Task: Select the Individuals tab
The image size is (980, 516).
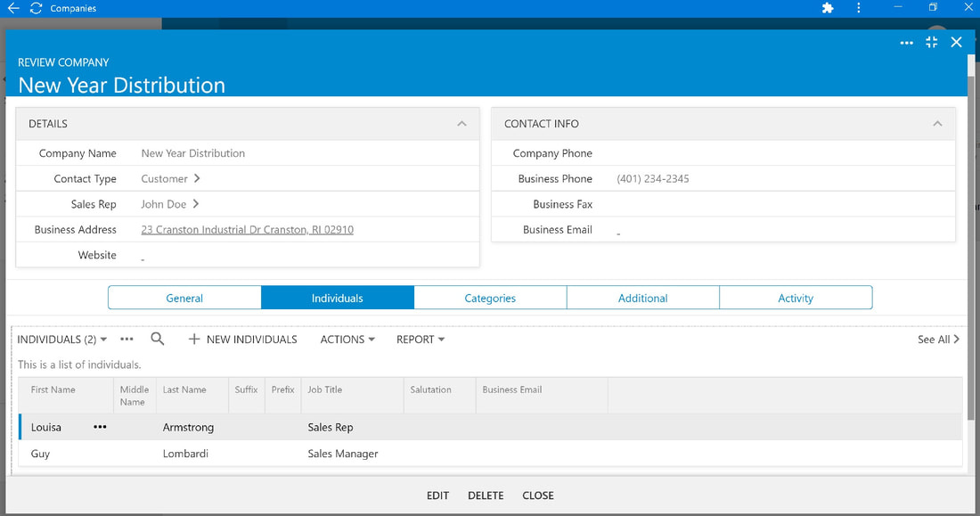Action: [x=338, y=298]
